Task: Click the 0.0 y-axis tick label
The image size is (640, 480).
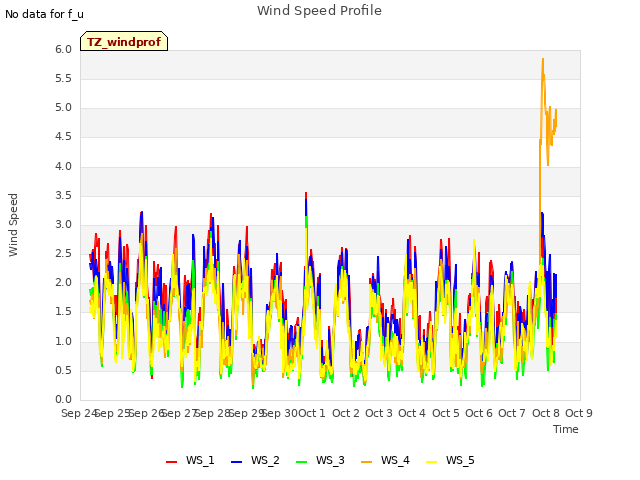Action: tap(63, 400)
